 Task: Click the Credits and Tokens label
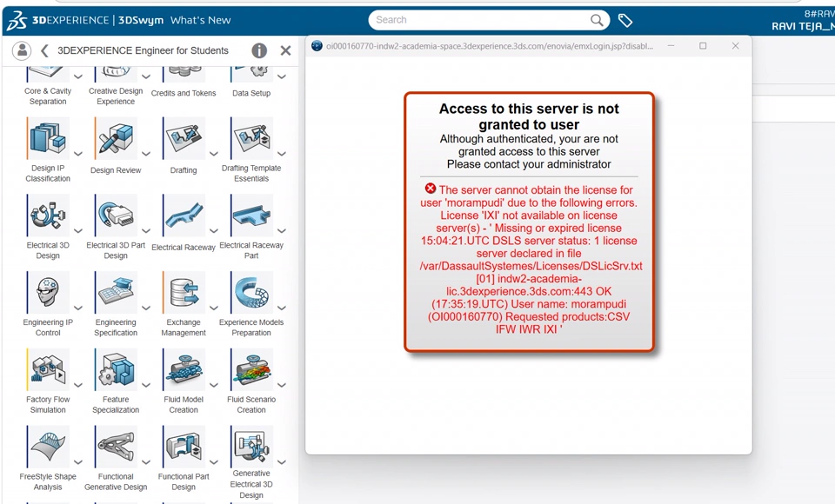pyautogui.click(x=184, y=93)
